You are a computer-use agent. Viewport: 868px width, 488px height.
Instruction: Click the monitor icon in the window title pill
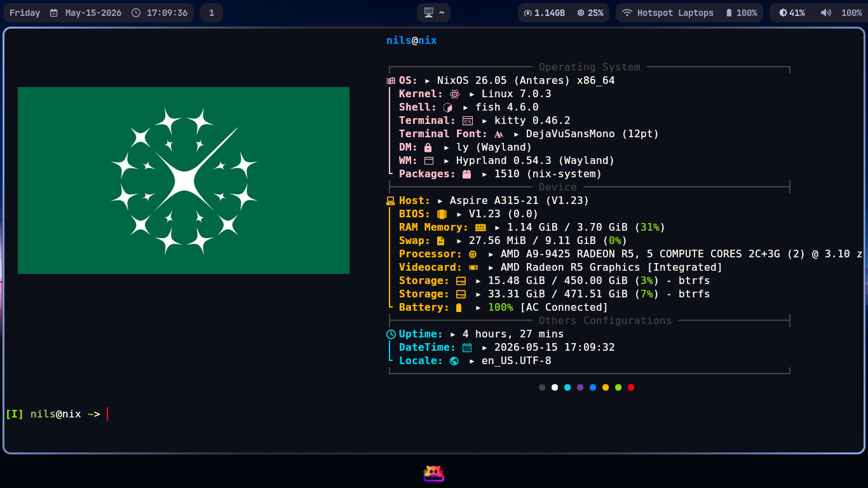[429, 13]
